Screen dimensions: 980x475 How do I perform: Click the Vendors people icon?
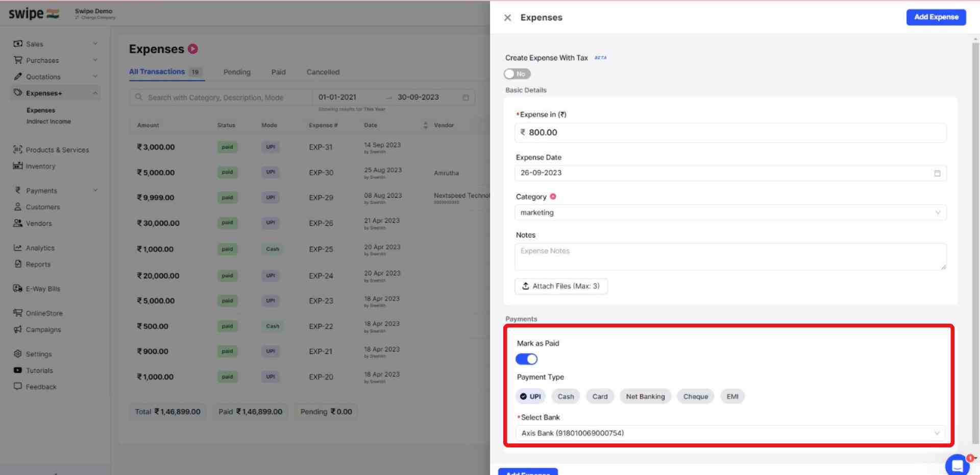coord(18,223)
